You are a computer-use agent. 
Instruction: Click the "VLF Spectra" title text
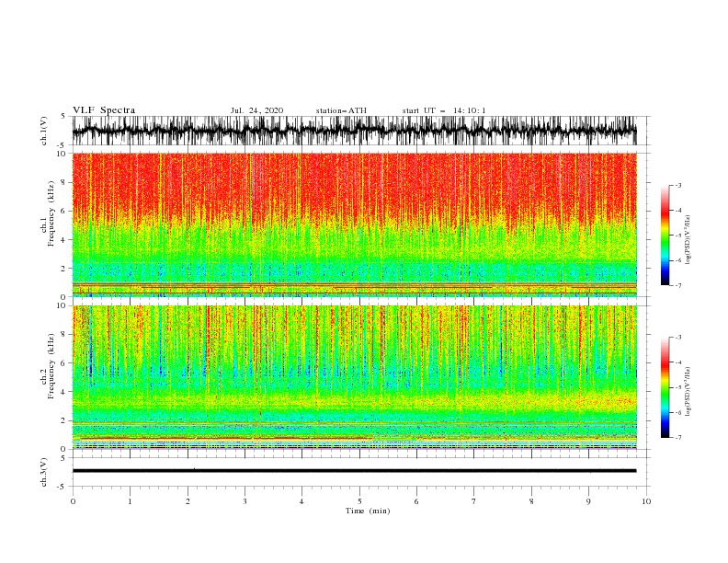pos(104,110)
